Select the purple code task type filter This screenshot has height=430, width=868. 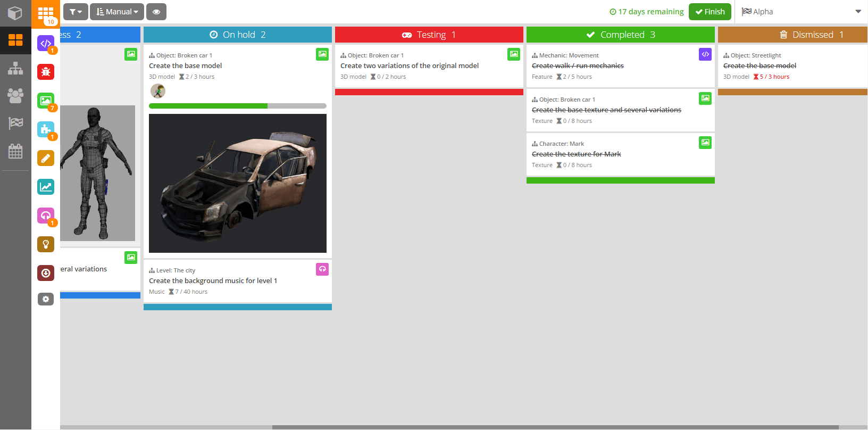pyautogui.click(x=46, y=43)
